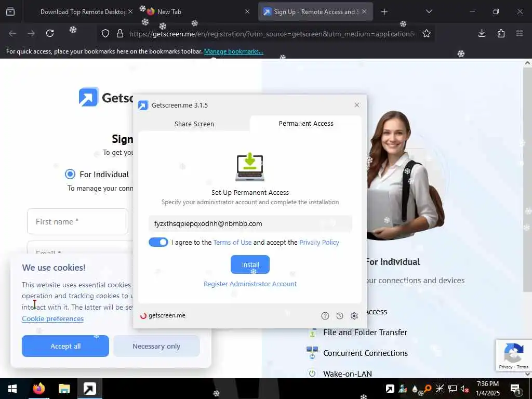Select the For Individual radio button
532x399 pixels.
click(70, 174)
